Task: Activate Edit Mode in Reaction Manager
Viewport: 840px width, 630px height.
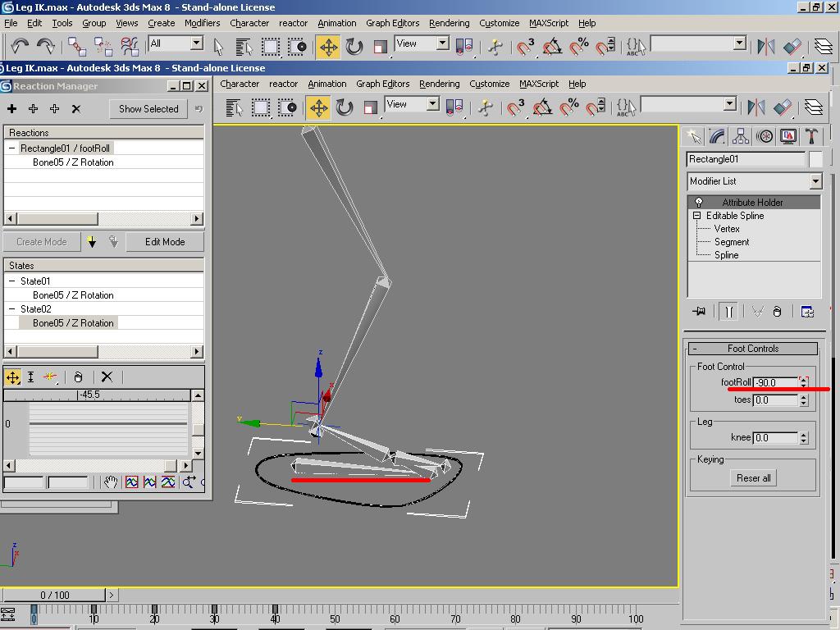Action: coord(165,242)
